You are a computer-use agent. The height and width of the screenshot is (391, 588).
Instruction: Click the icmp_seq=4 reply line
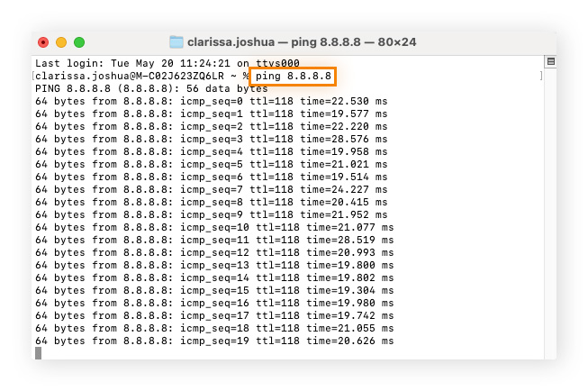[211, 151]
